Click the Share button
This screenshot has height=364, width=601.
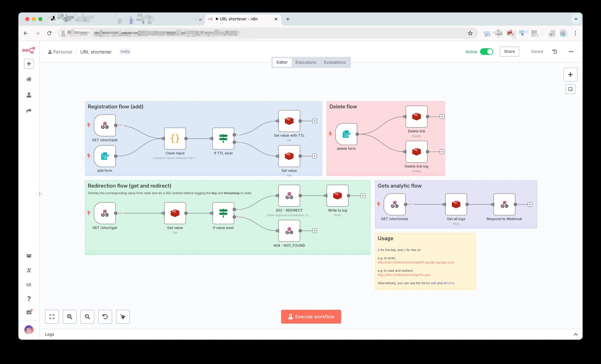(x=509, y=52)
